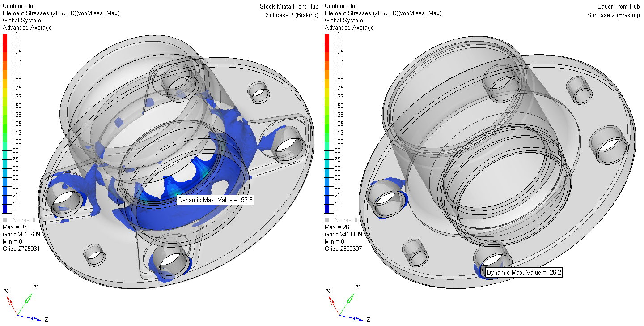
Task: Click the 'Grids 2725031' entry
Action: click(x=21, y=249)
